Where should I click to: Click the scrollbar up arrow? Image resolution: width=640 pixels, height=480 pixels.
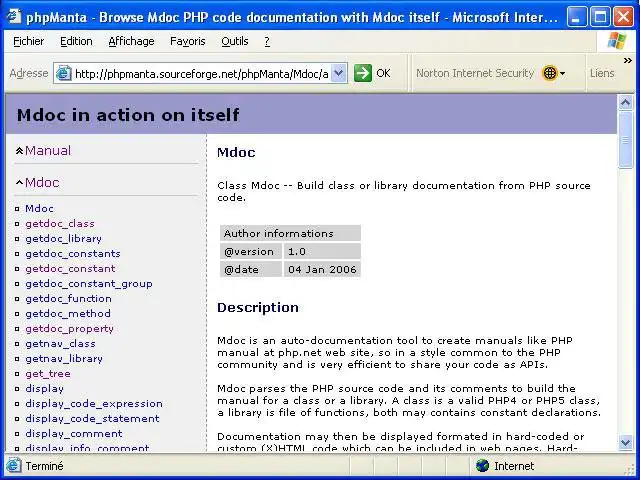pos(625,102)
